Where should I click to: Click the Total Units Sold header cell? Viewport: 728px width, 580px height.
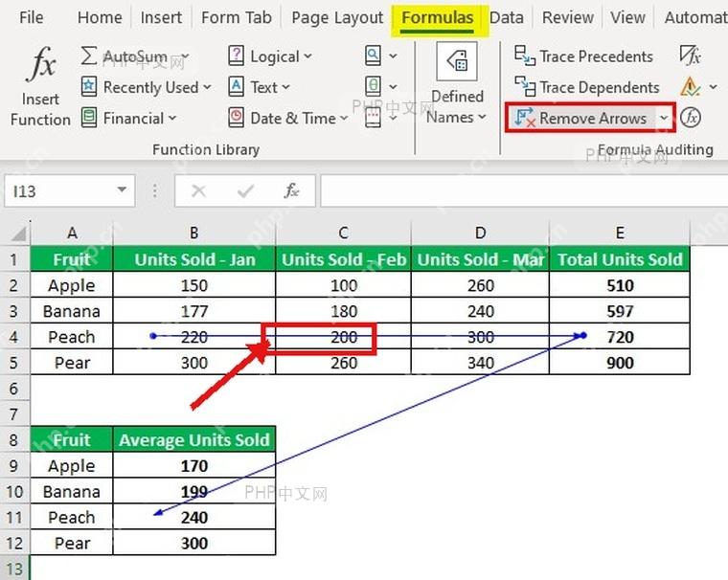click(x=620, y=259)
